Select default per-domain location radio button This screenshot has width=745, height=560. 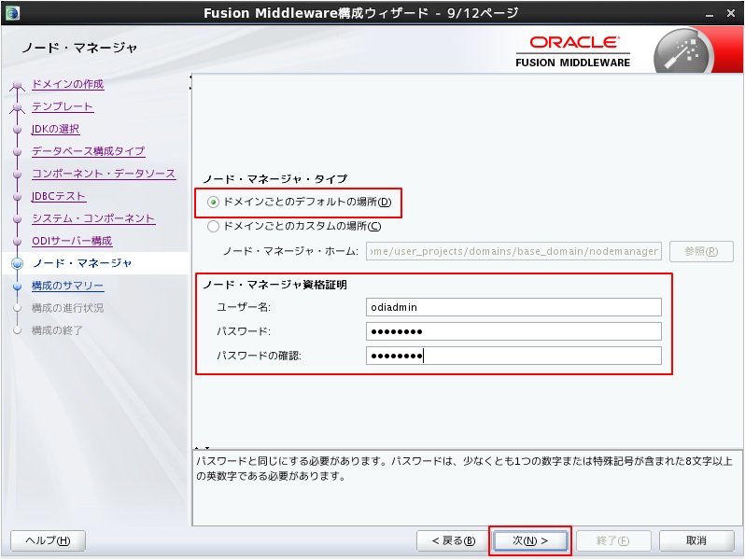point(213,203)
